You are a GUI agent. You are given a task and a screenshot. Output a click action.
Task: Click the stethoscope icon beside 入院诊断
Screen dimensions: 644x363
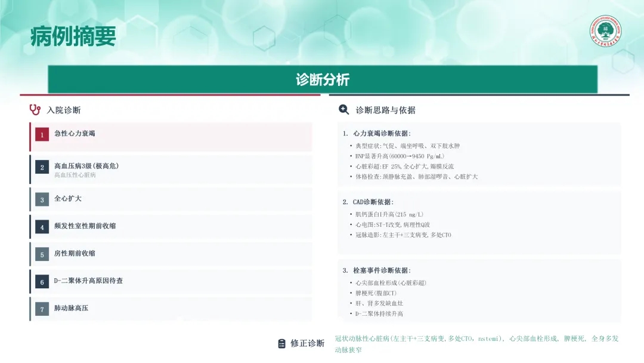[x=35, y=110]
